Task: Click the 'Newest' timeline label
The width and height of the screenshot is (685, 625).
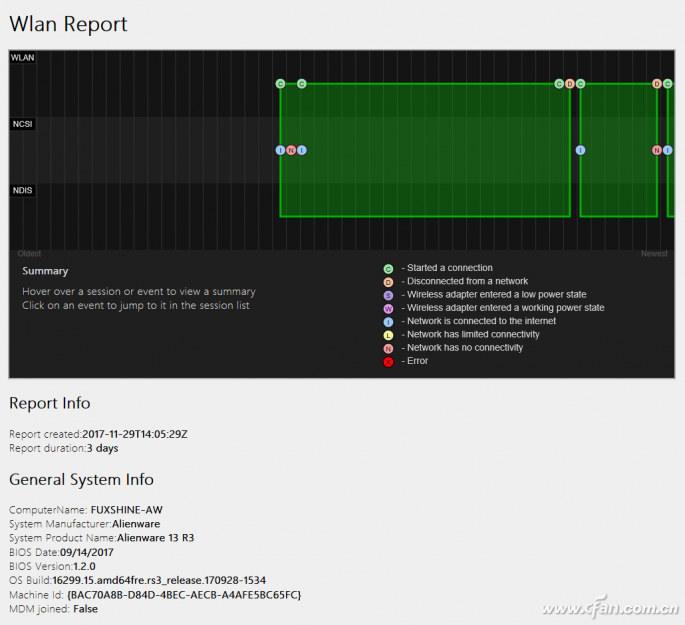Action: click(654, 253)
